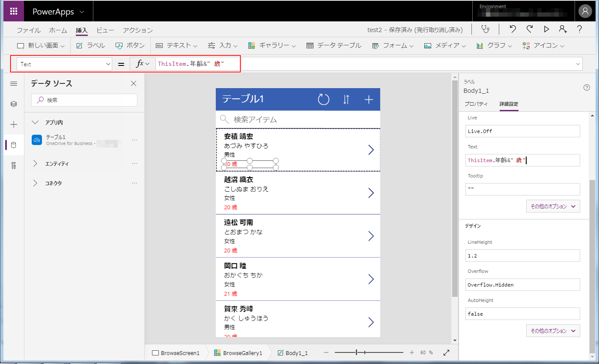Switch to プロパティ tab
This screenshot has width=599, height=364.
pos(476,104)
